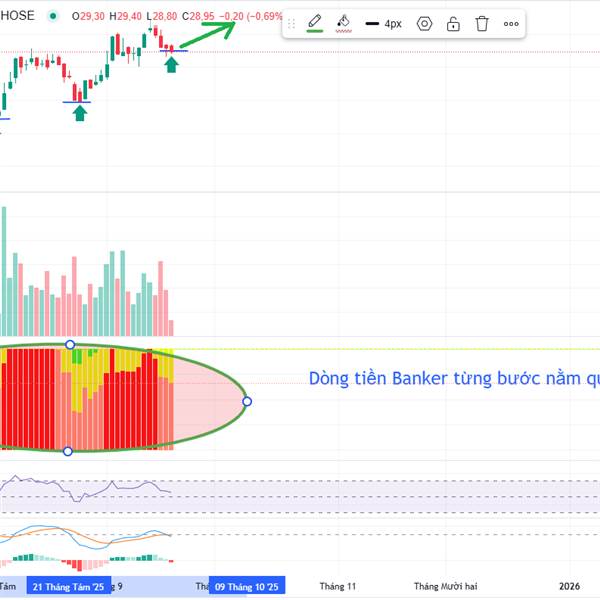Screen dimensions: 600x600
Task: Lock the drawing with the padlock icon
Action: coord(453,24)
